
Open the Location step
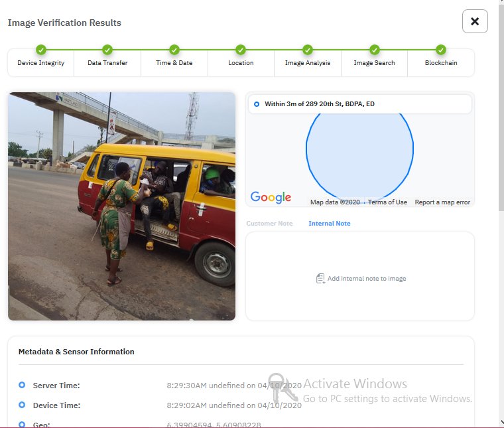tap(241, 63)
